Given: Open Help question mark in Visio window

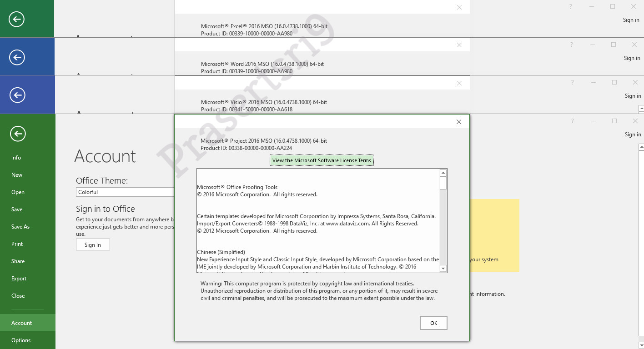Looking at the screenshot, I should click(572, 82).
